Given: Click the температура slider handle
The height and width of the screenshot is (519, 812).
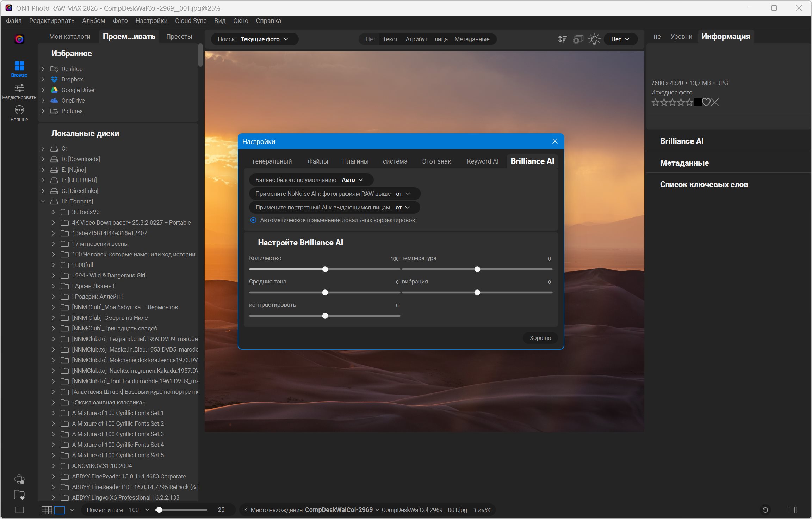Looking at the screenshot, I should (477, 269).
